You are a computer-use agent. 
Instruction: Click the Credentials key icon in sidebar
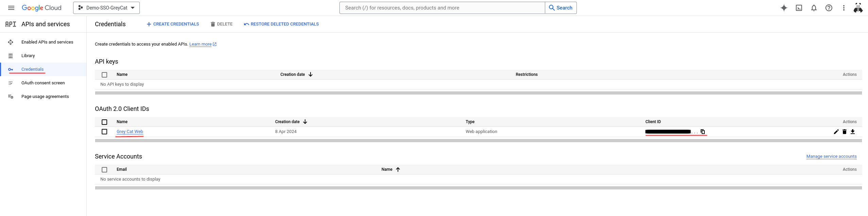pyautogui.click(x=11, y=69)
